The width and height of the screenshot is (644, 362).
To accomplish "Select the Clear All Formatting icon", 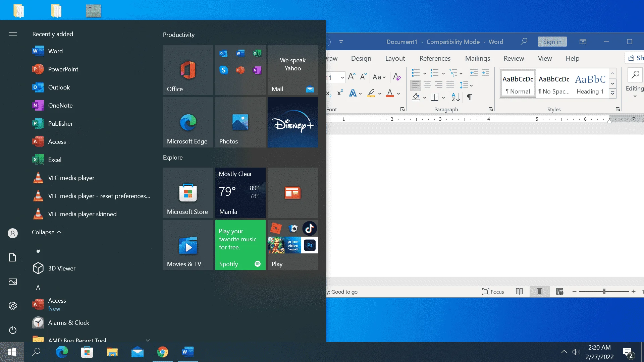I will click(x=397, y=77).
